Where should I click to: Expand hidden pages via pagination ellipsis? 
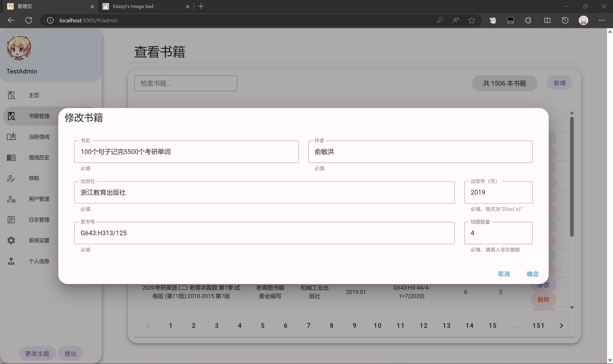coord(515,325)
